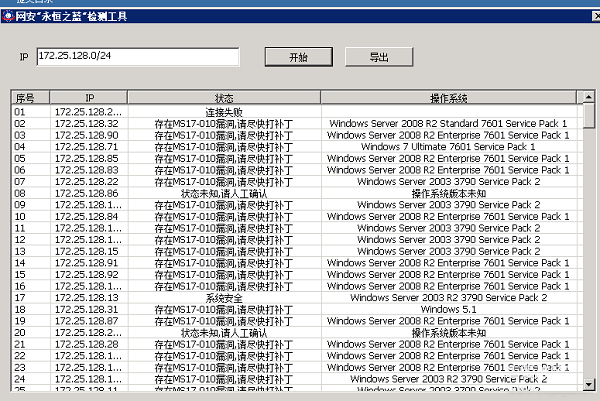Close the 检测工具 window

coord(596,16)
